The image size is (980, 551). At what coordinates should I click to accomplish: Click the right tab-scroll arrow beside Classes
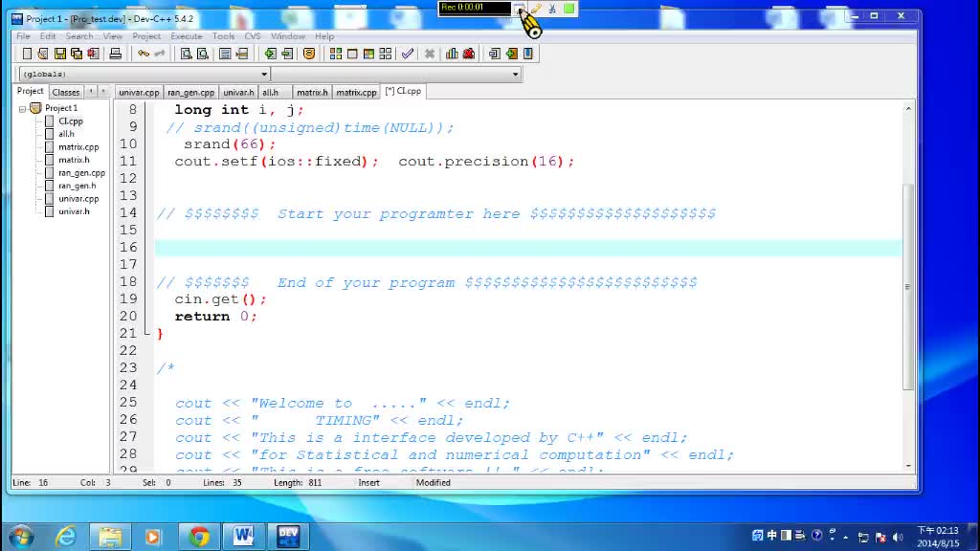[103, 91]
